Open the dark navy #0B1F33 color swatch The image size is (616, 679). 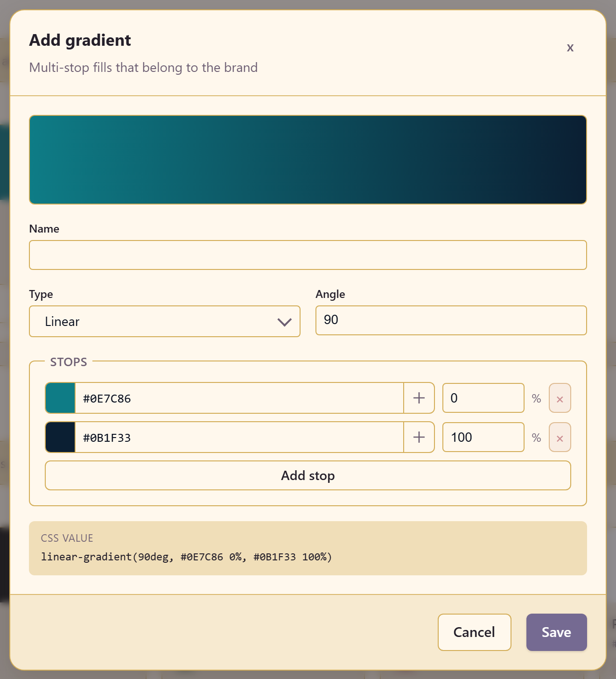[60, 437]
